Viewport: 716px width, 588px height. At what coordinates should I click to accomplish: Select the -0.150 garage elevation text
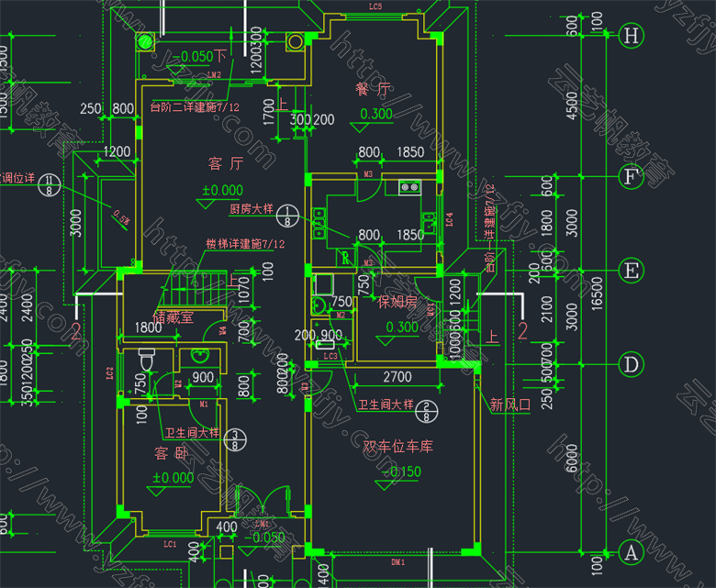pyautogui.click(x=402, y=472)
